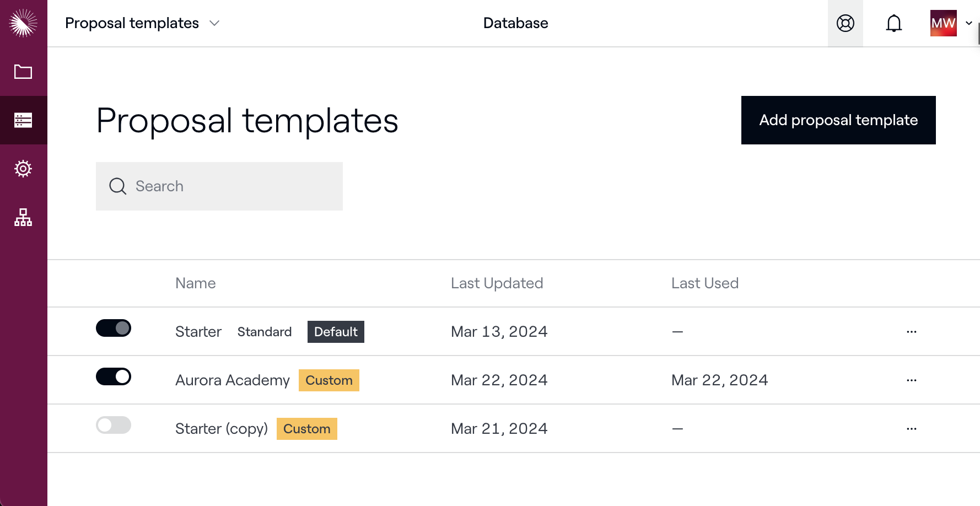This screenshot has height=506, width=980.
Task: Open settings via the gear icon
Action: click(23, 169)
